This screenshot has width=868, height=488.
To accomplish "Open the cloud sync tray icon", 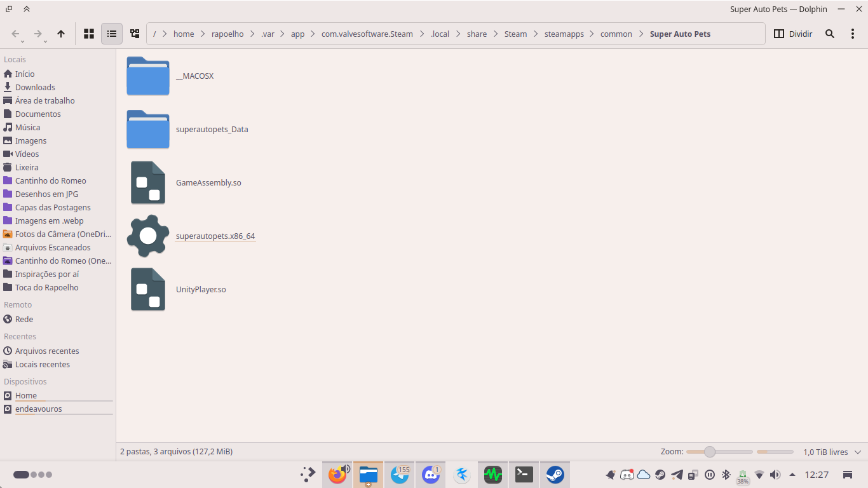I will tap(644, 475).
